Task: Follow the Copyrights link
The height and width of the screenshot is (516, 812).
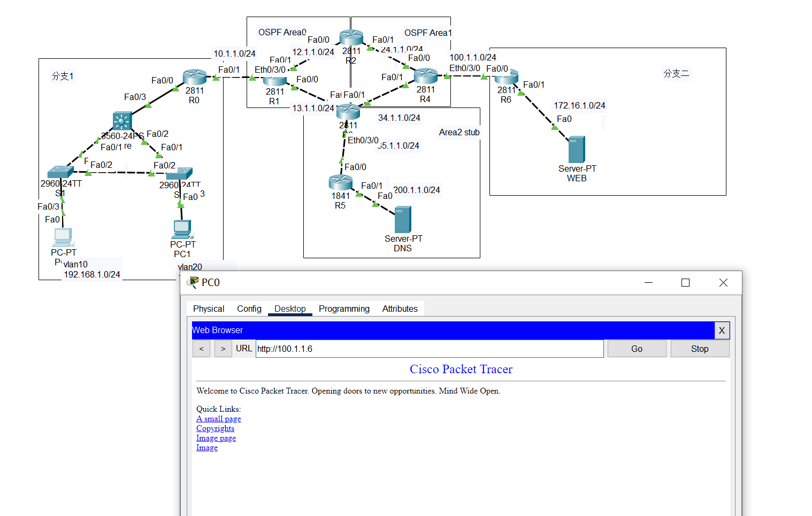Action: [215, 428]
